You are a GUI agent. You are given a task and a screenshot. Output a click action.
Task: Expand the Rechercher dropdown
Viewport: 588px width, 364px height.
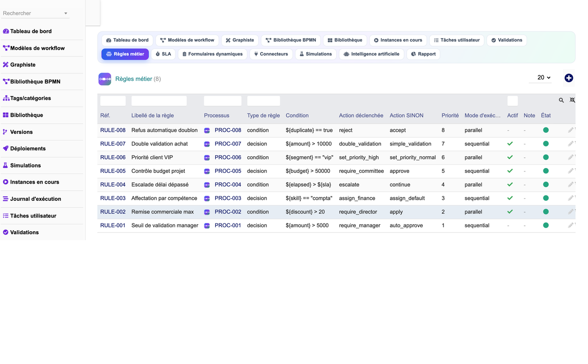(x=35, y=13)
